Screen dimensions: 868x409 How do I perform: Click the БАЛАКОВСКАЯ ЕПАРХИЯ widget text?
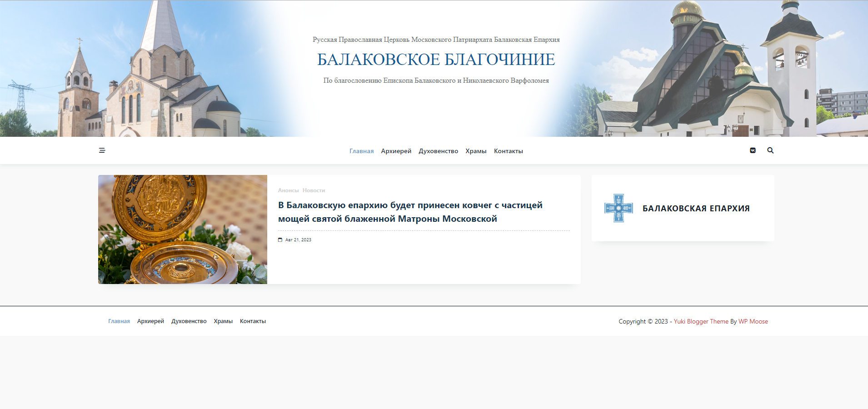pyautogui.click(x=696, y=209)
